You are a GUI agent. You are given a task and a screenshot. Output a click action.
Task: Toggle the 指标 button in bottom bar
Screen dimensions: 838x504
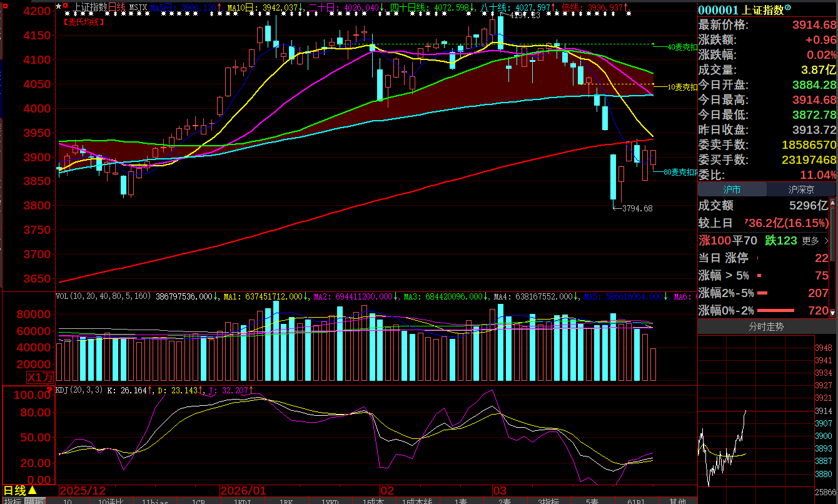pos(13,501)
